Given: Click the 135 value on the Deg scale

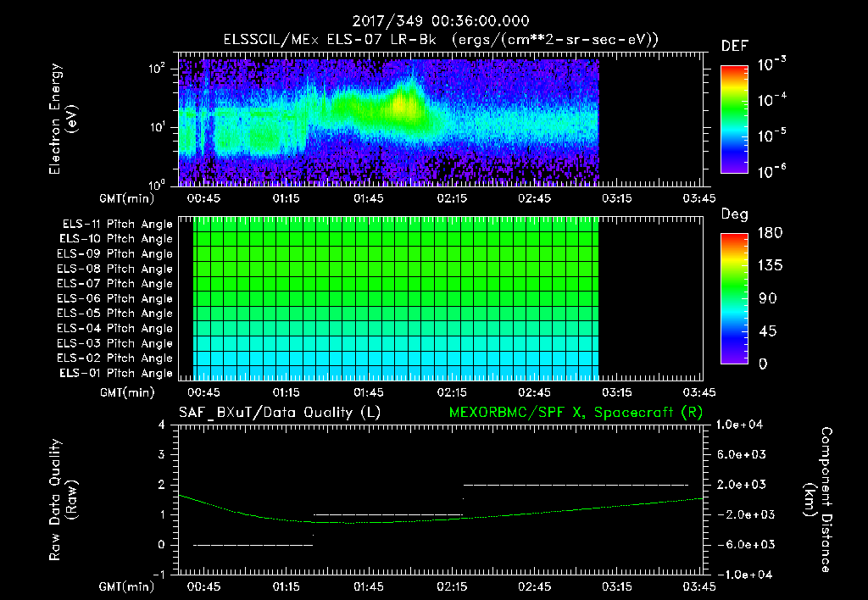Looking at the screenshot, I should click(x=770, y=266).
